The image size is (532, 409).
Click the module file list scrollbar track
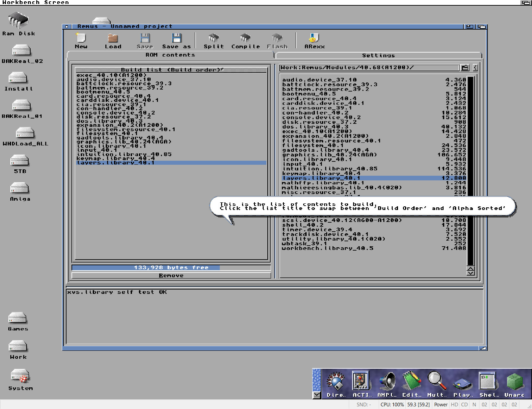point(470,171)
